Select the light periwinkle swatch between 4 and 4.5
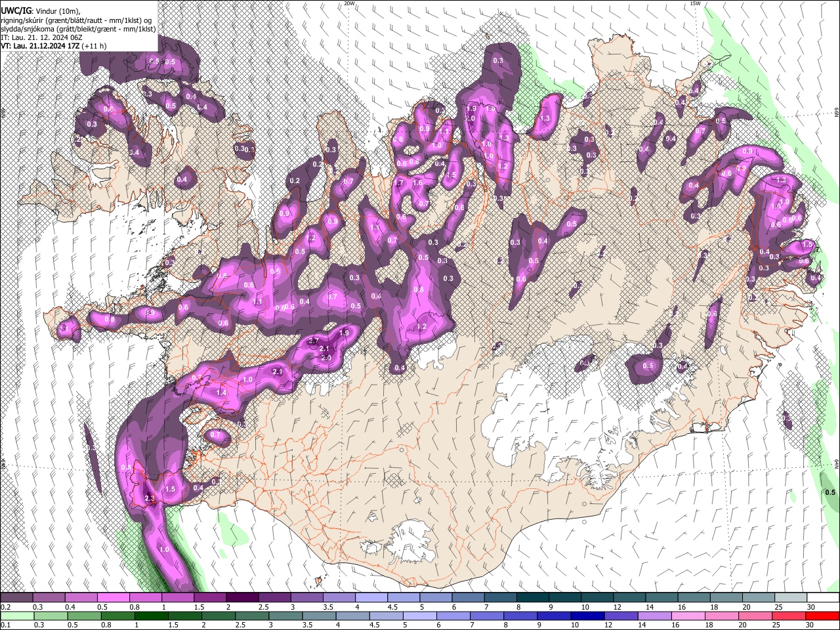 tap(371, 597)
